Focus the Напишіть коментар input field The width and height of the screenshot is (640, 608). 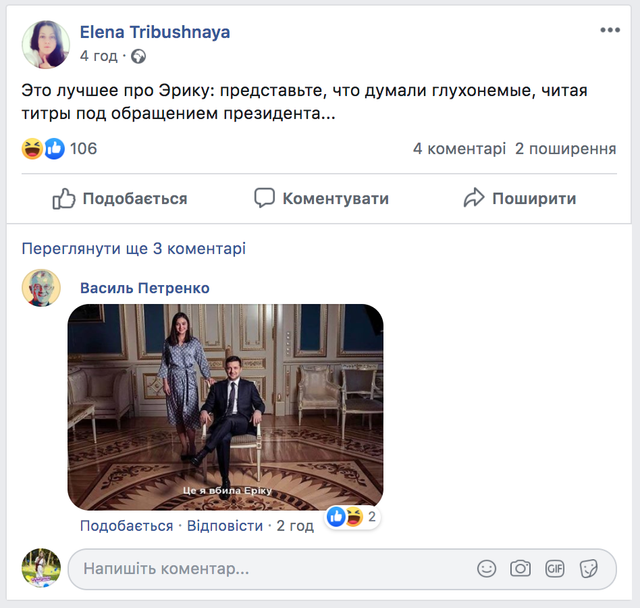coord(270,569)
